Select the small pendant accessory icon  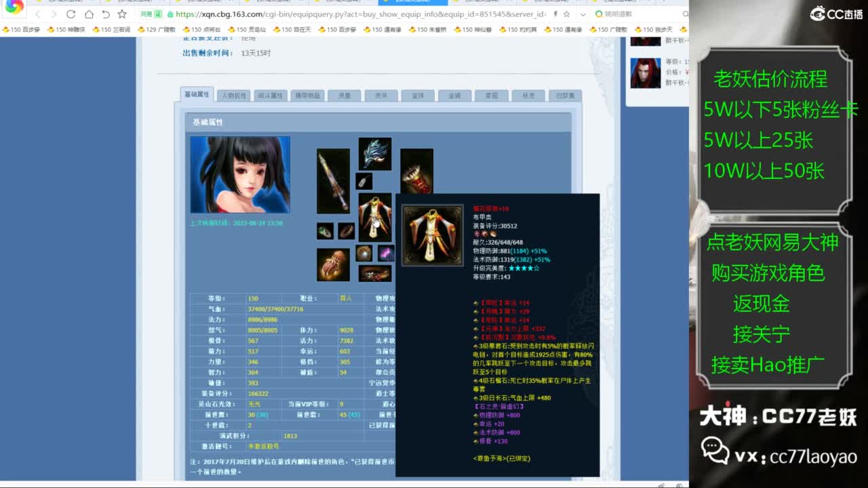(x=364, y=181)
